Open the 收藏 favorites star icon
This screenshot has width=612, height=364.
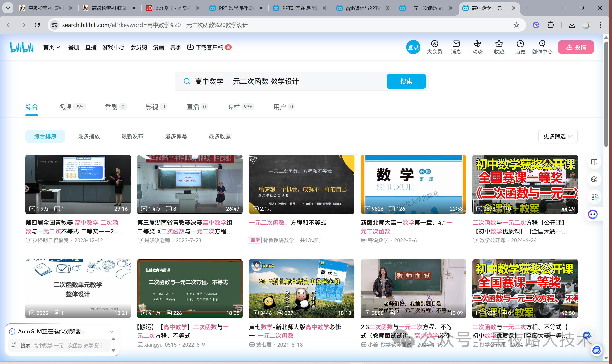tap(499, 44)
